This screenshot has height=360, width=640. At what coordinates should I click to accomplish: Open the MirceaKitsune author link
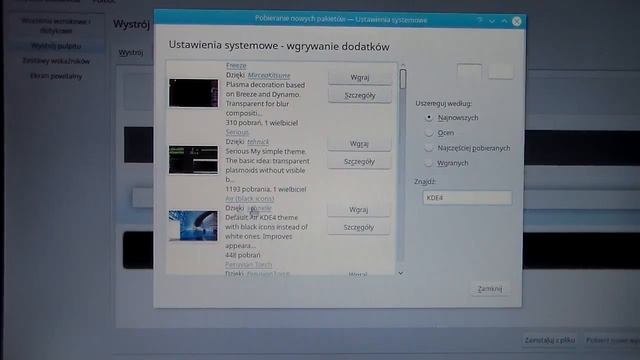(x=269, y=76)
